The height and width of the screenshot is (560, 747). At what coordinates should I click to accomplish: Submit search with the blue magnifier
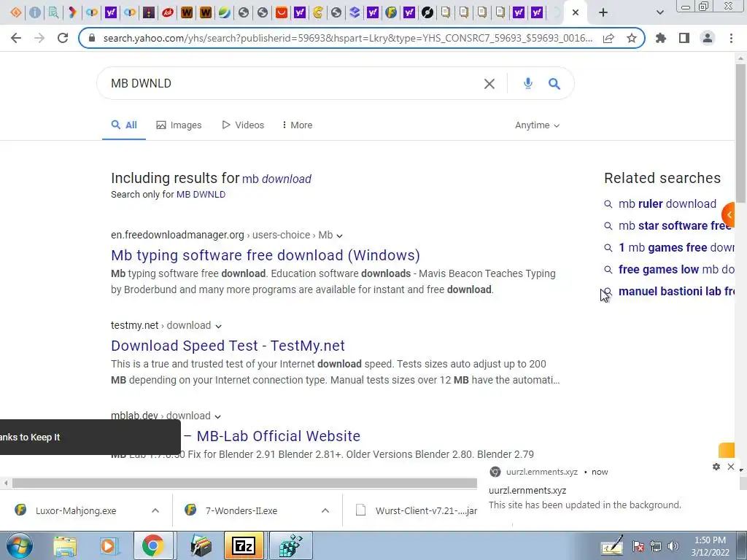554,84
